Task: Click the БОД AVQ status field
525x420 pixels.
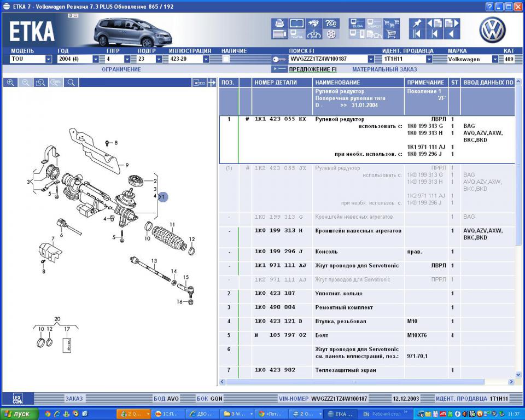Action: click(166, 399)
